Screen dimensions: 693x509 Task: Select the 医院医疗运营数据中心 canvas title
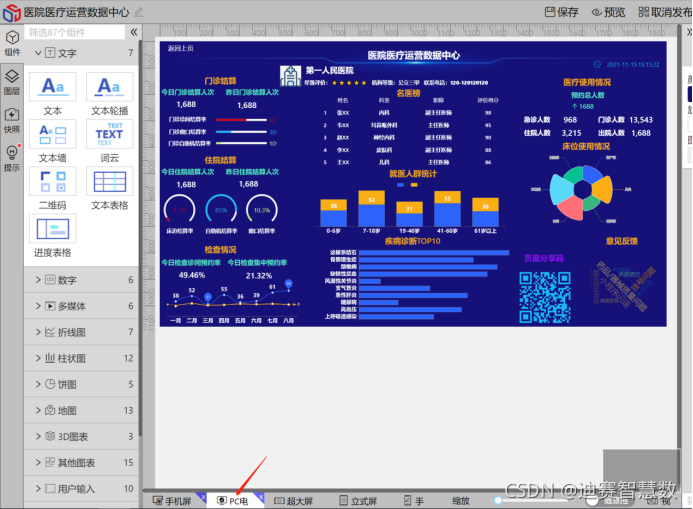click(x=414, y=55)
